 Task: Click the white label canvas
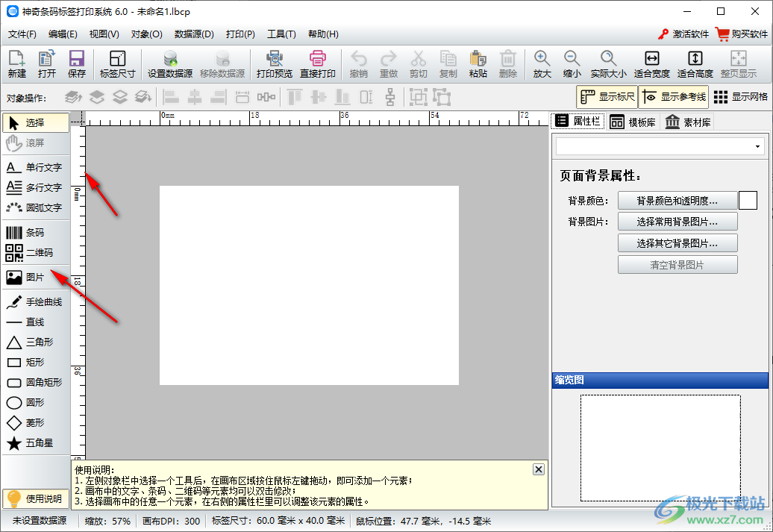(309, 286)
